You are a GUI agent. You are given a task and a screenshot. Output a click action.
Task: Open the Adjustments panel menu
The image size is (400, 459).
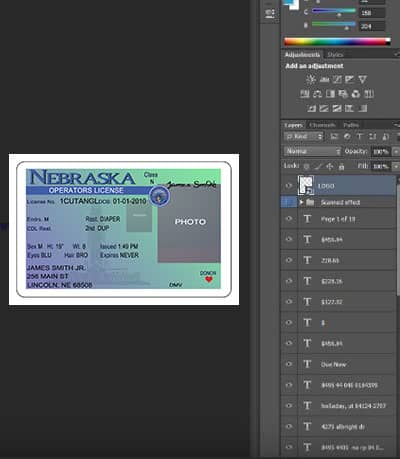(x=396, y=54)
